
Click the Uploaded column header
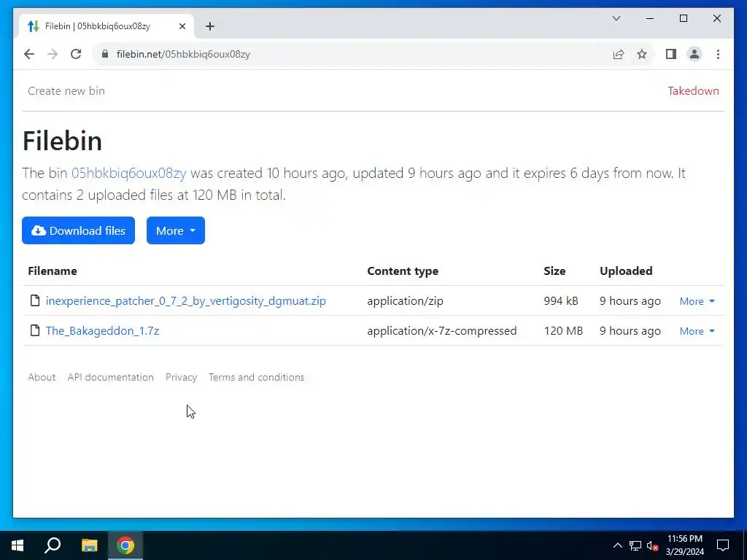click(626, 271)
